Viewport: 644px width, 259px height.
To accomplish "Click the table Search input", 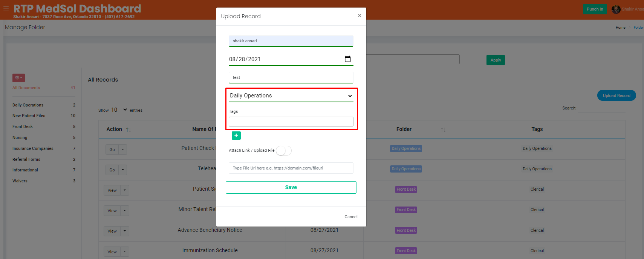I will pos(602,108).
